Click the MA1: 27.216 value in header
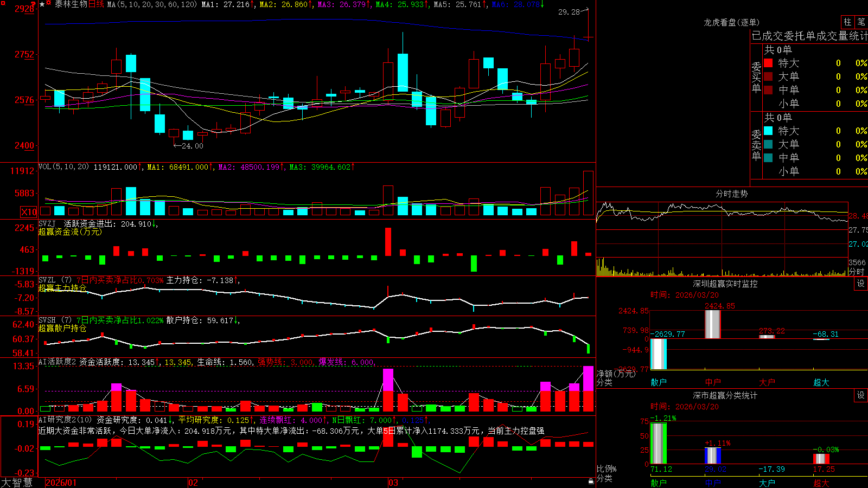 (226, 4)
